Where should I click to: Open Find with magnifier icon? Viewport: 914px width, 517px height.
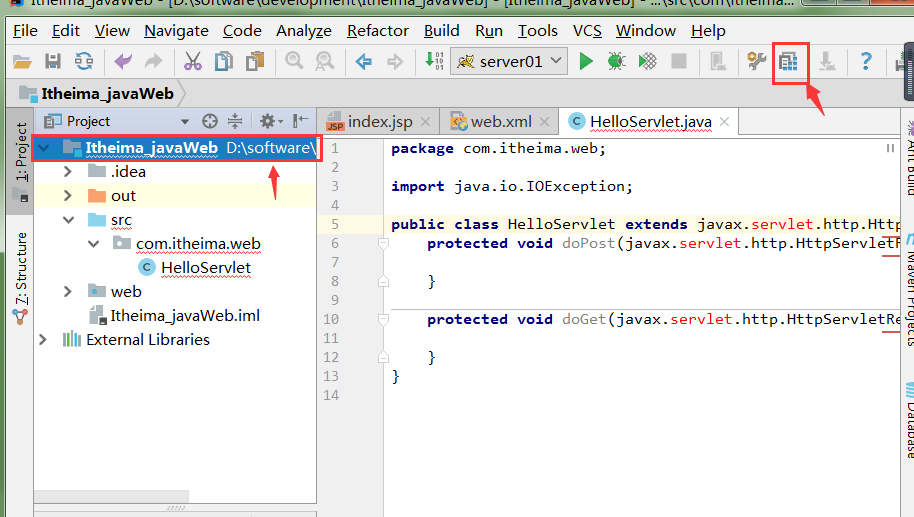click(294, 61)
